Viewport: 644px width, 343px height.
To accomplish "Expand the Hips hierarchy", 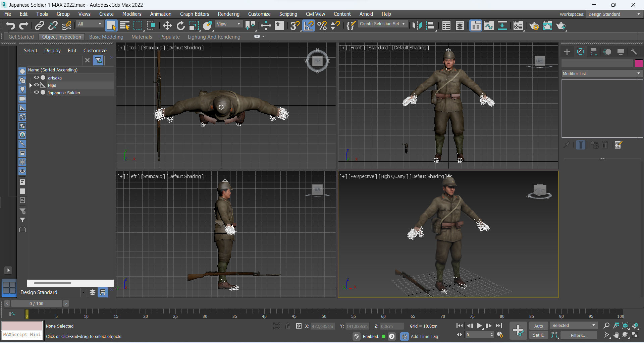I will tap(31, 85).
